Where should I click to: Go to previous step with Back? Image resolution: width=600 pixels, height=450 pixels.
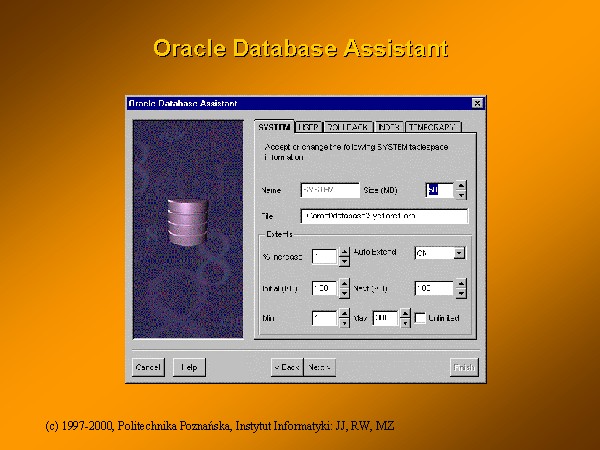(x=287, y=367)
